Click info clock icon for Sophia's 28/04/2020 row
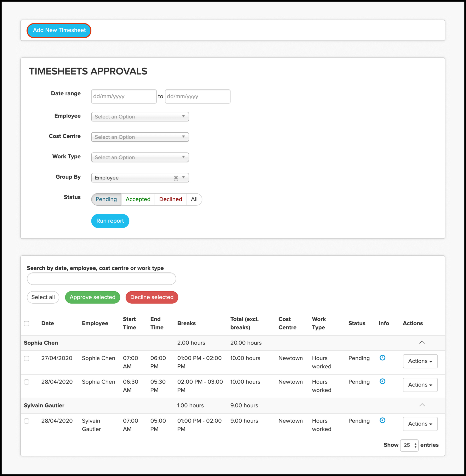Screen dimensions: 466x476 (382, 381)
